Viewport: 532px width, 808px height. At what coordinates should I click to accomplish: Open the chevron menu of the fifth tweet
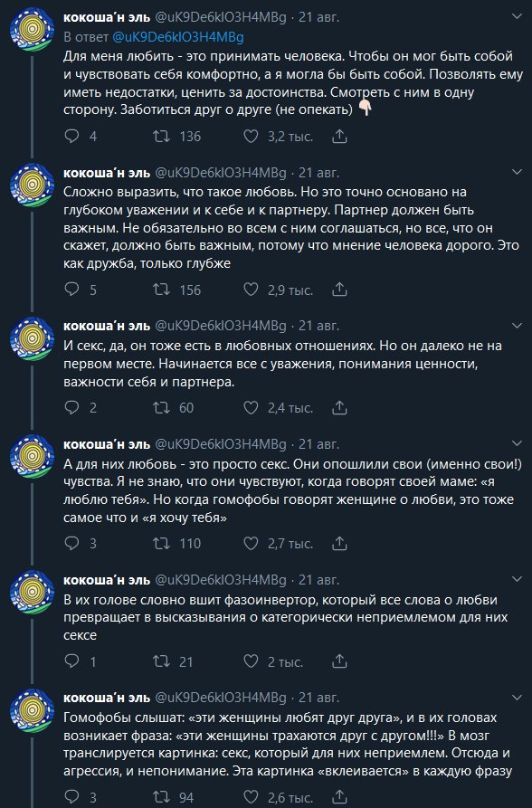pyautogui.click(x=517, y=580)
